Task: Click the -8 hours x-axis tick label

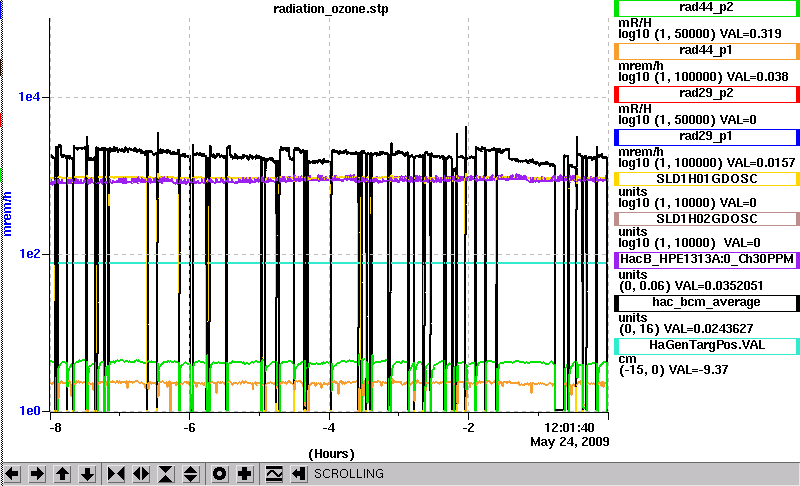Action: coord(55,427)
